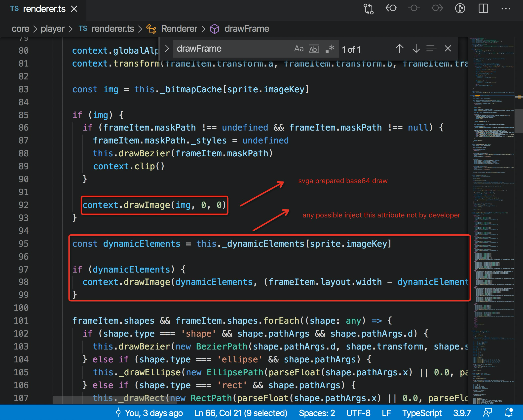
Task: Jump to previous find match
Action: 400,49
